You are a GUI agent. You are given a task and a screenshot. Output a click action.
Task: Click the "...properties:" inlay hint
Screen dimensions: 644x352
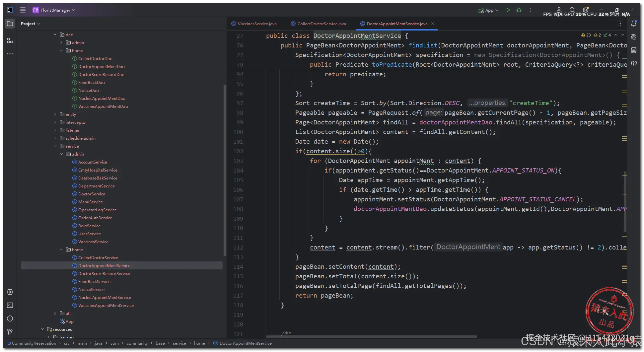click(487, 103)
